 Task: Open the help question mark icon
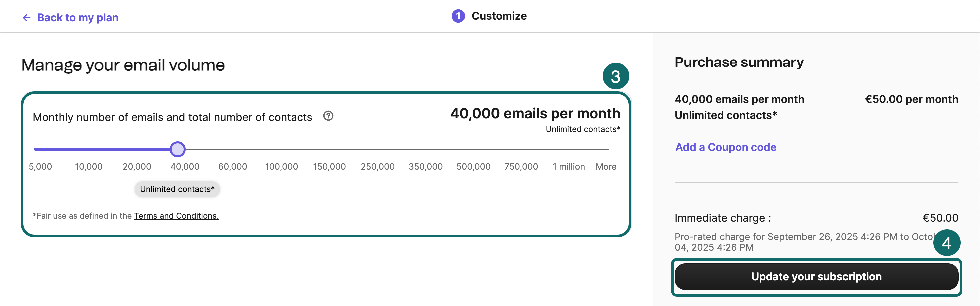pos(328,116)
